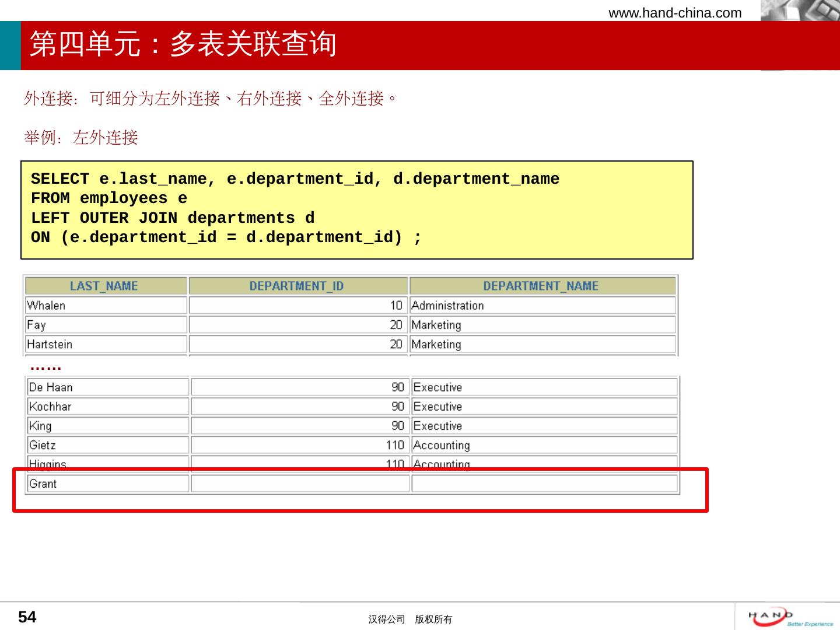
Task: Select department ID 110 in Gietz's row
Action: (x=300, y=445)
